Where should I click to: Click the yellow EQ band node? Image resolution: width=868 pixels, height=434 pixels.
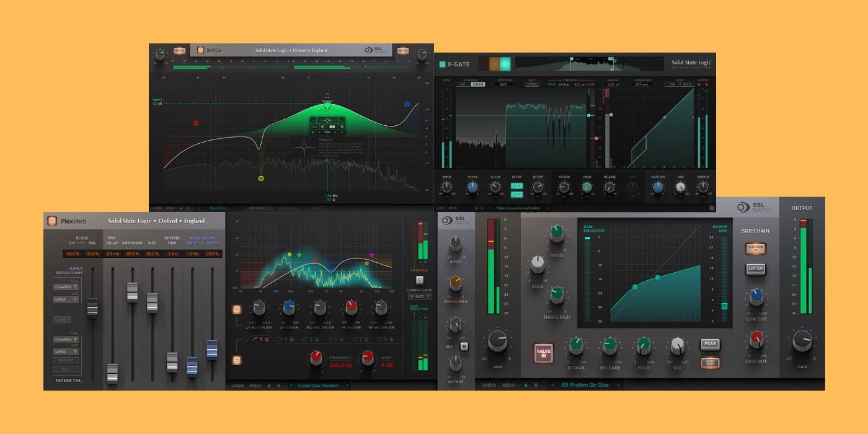pyautogui.click(x=260, y=179)
